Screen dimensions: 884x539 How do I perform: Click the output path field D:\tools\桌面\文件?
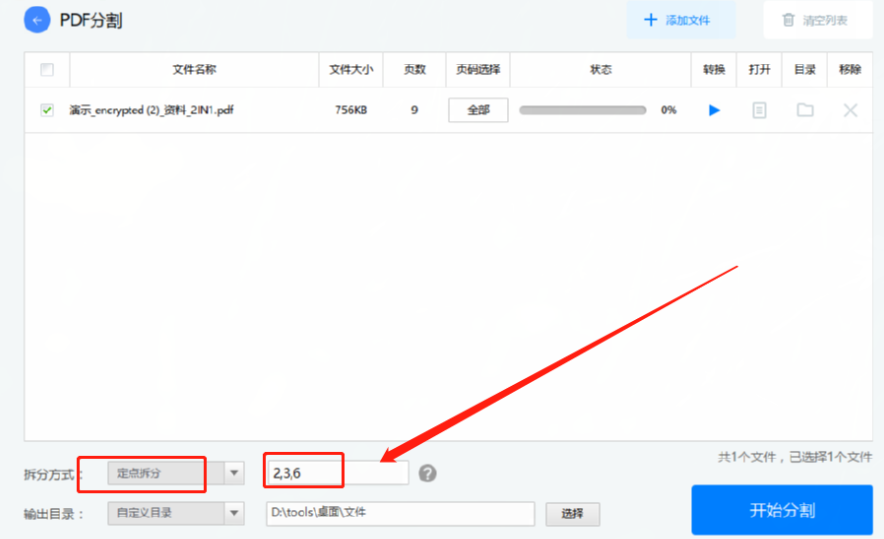coord(400,513)
